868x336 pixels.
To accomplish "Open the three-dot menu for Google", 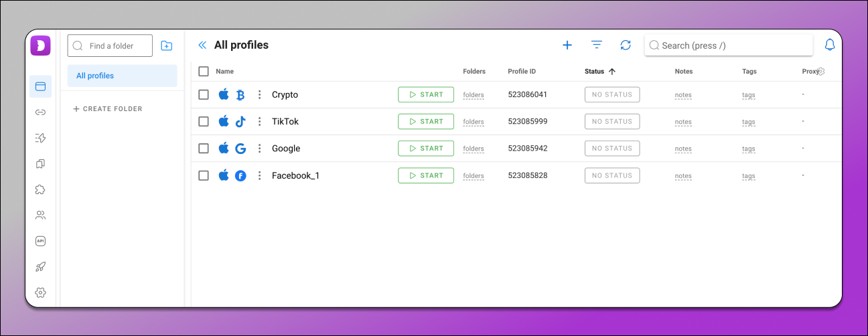I will click(259, 149).
